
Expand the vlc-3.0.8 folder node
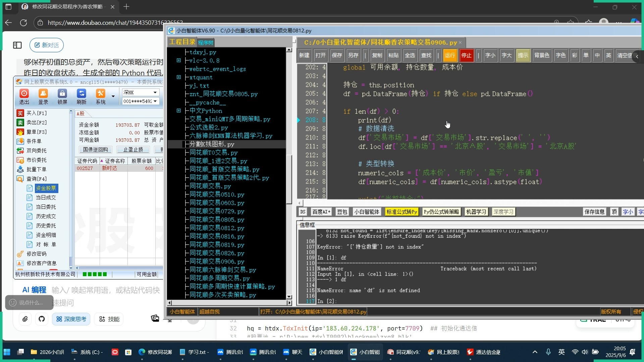(179, 61)
